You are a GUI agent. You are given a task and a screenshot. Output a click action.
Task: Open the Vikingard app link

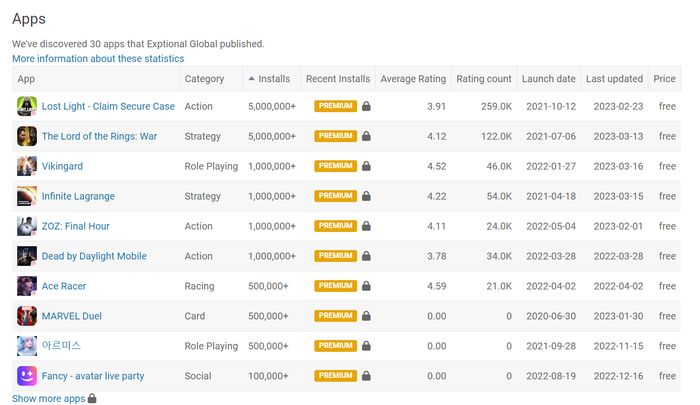(62, 166)
